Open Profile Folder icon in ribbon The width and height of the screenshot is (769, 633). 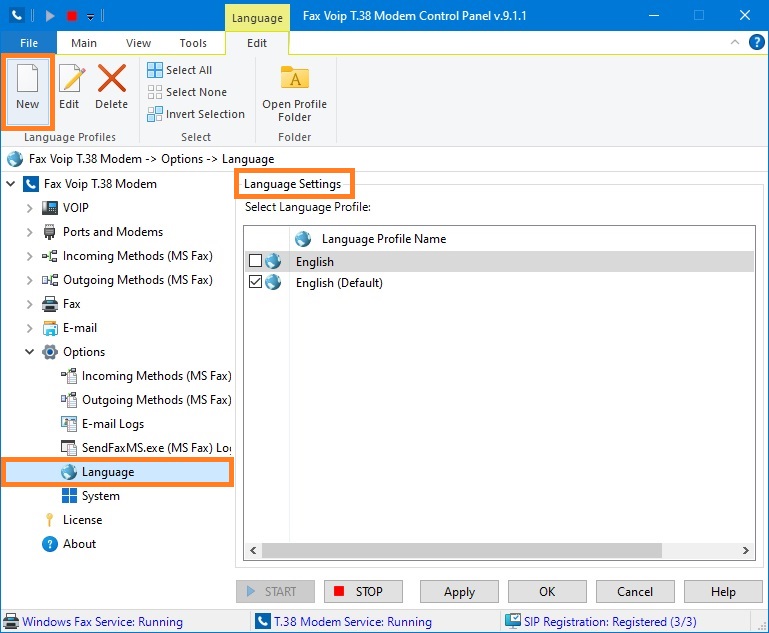294,77
